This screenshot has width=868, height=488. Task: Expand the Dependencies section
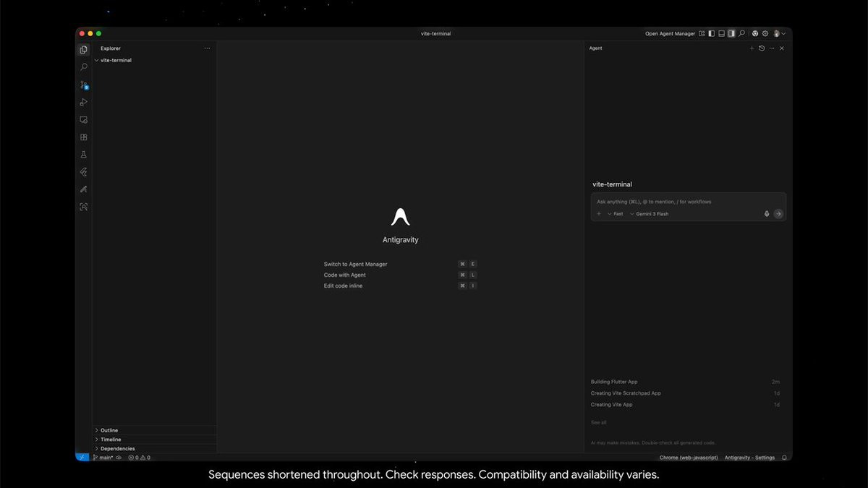(155, 448)
